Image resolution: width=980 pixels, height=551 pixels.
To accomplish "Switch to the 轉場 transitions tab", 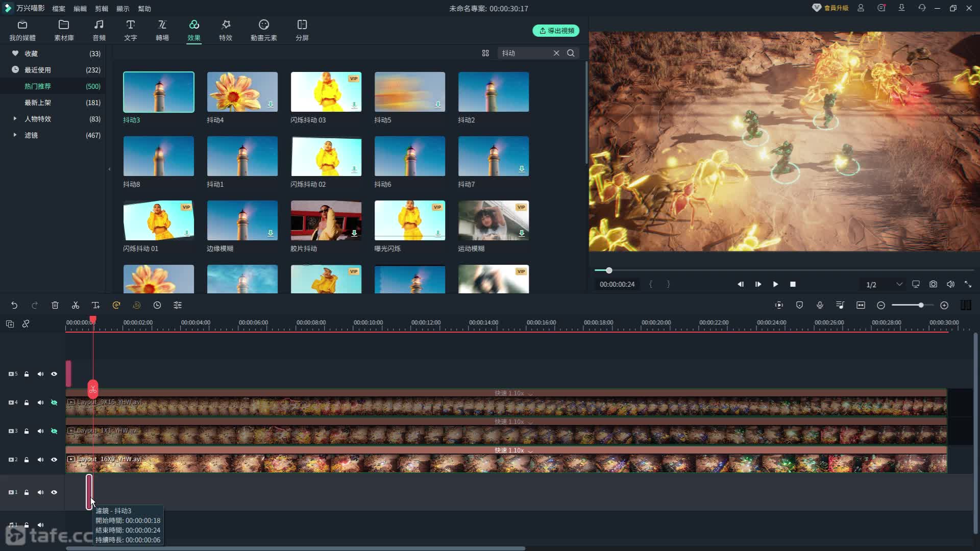I will pyautogui.click(x=162, y=30).
